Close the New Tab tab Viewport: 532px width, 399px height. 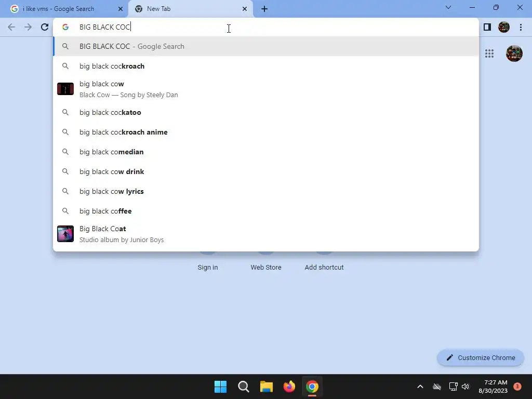244,9
